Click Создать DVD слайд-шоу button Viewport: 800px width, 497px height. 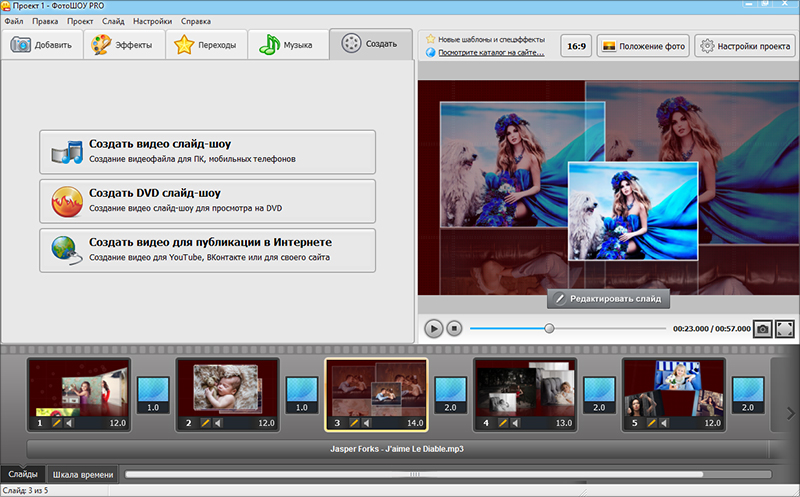(208, 201)
